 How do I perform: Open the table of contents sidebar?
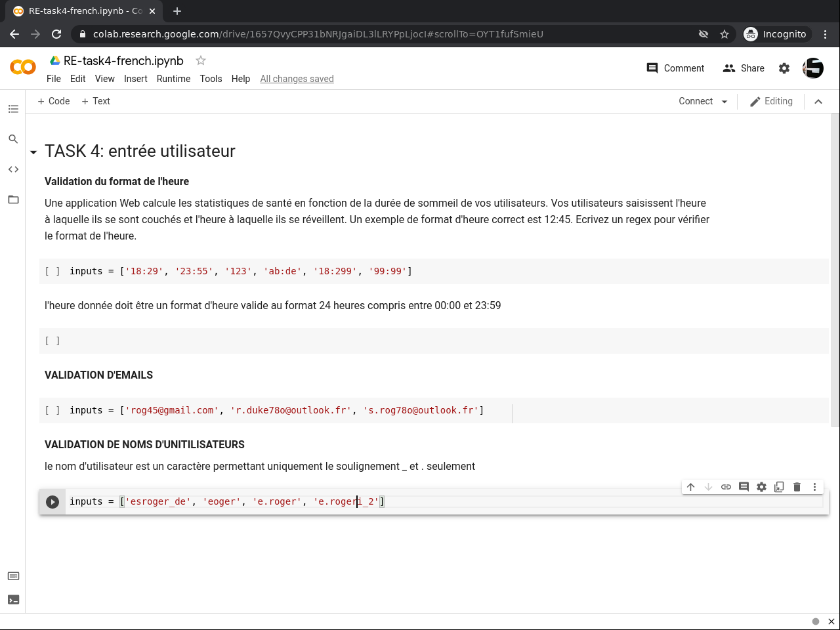coord(13,109)
